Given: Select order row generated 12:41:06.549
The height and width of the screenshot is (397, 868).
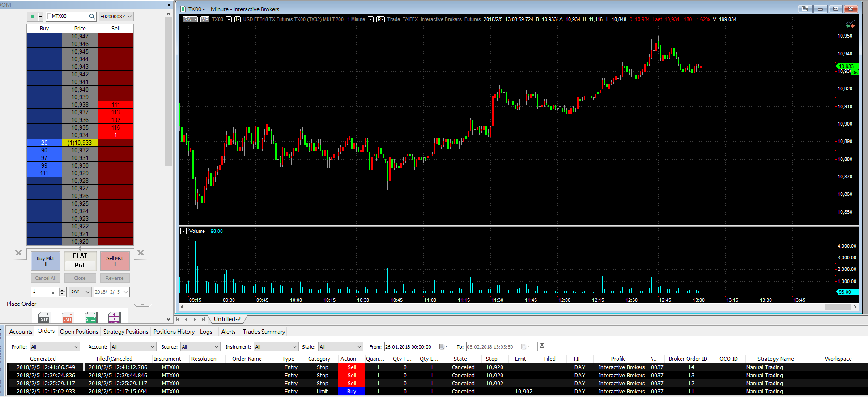Looking at the screenshot, I should [x=438, y=367].
